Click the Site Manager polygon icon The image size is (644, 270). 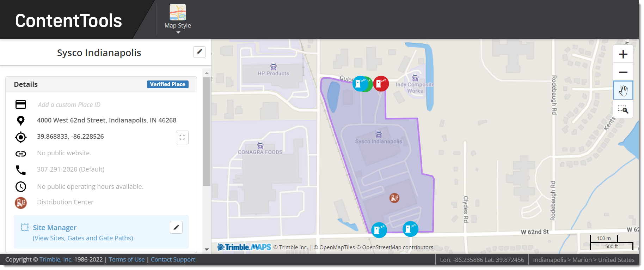coord(24,228)
